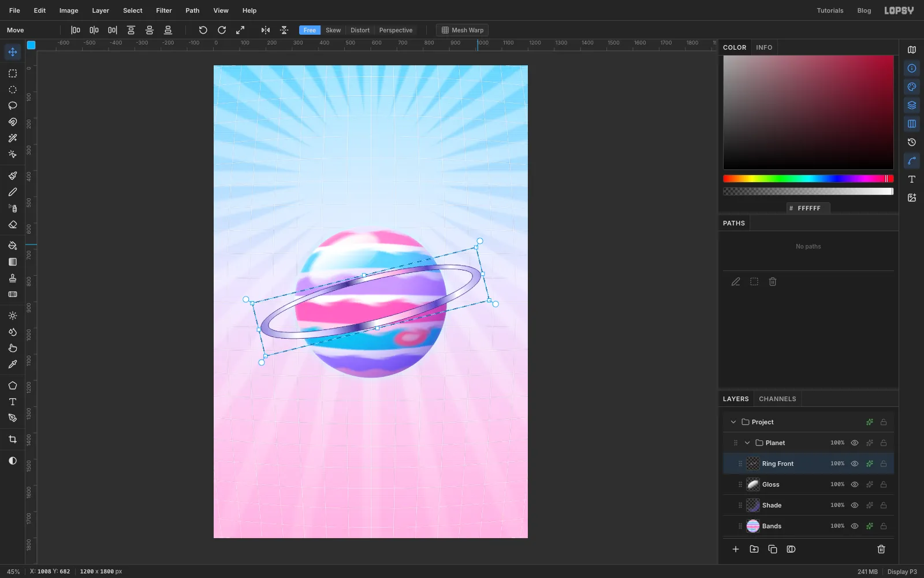
Task: Select the Lasso tool
Action: coord(13,106)
